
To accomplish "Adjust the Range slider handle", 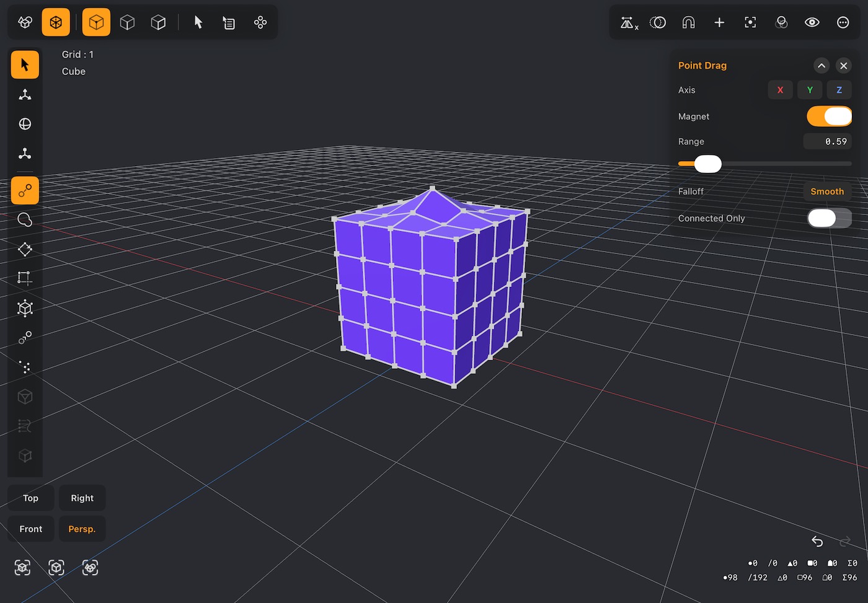I will (707, 164).
